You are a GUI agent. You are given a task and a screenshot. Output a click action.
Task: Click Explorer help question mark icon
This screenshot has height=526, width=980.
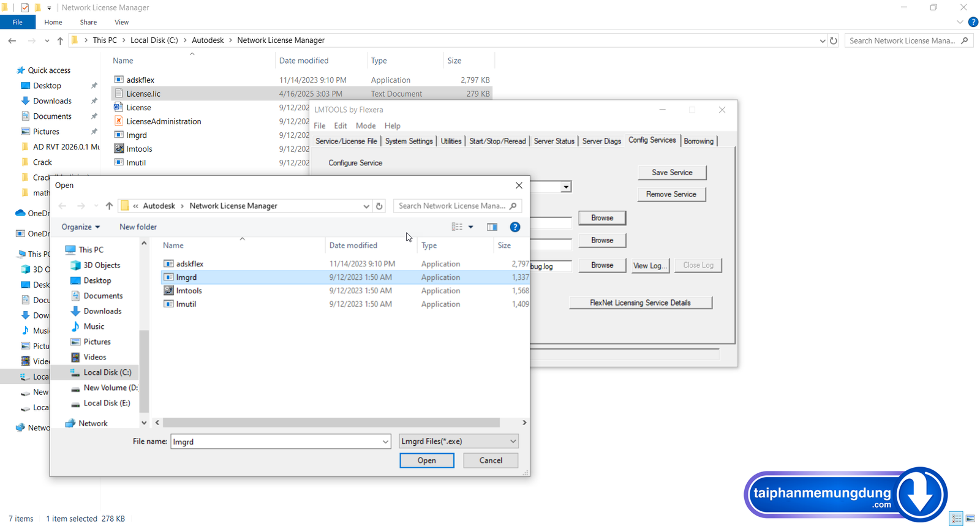click(x=973, y=22)
